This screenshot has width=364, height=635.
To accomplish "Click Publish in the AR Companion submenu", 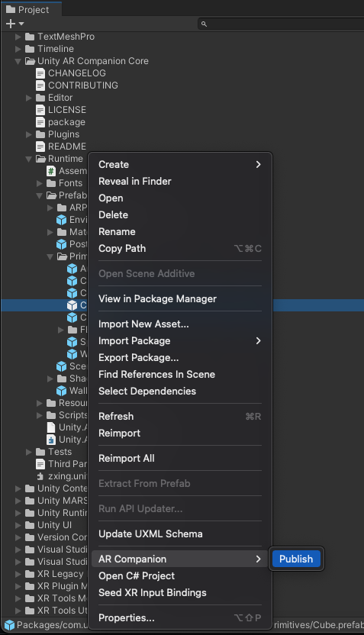I will coord(296,559).
